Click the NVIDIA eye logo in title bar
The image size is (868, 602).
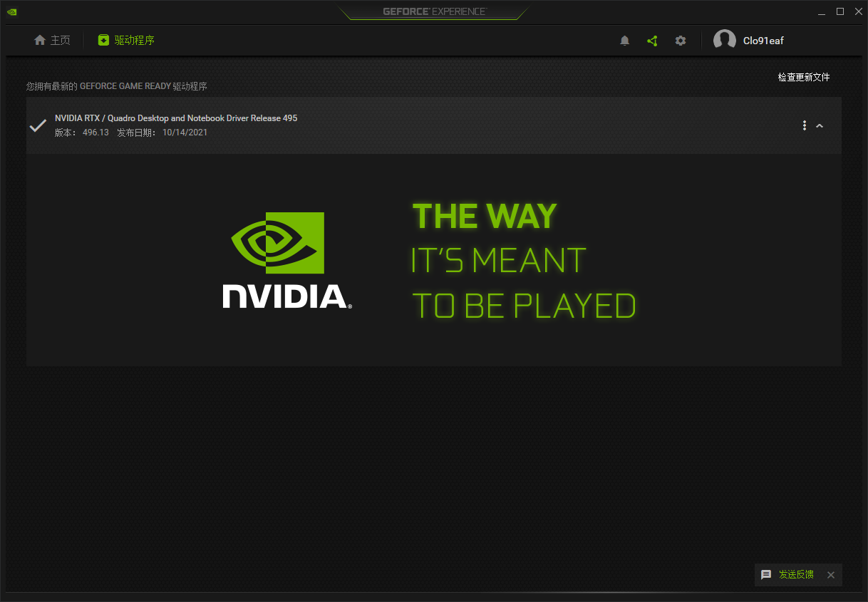[x=11, y=11]
